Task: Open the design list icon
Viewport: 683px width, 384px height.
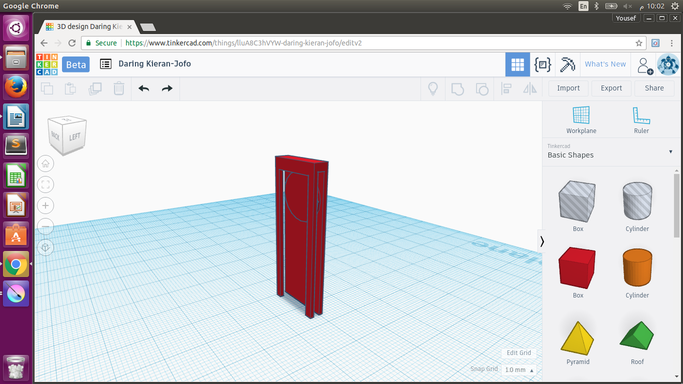Action: coord(105,64)
